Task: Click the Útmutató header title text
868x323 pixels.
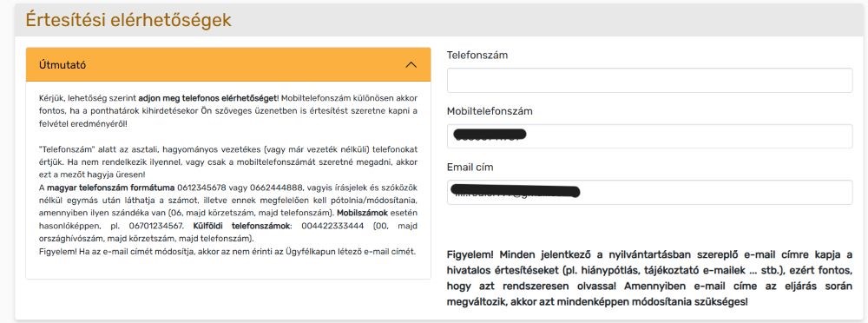Action: pyautogui.click(x=62, y=65)
